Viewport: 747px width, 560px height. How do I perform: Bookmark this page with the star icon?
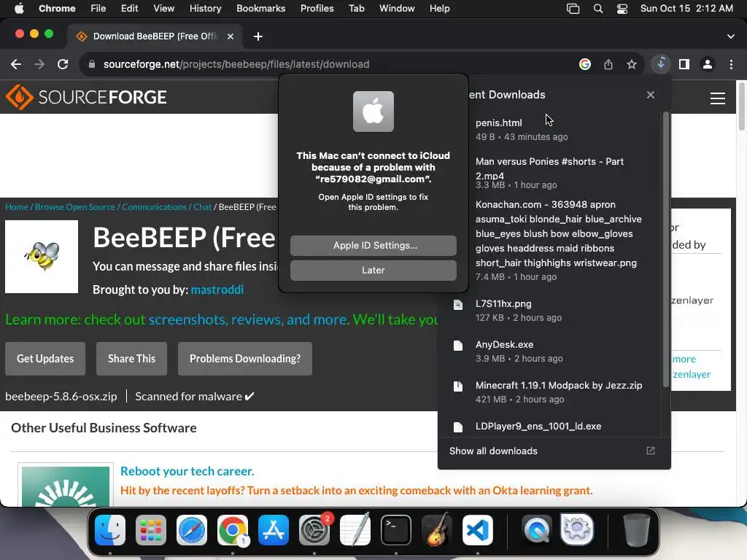point(632,64)
